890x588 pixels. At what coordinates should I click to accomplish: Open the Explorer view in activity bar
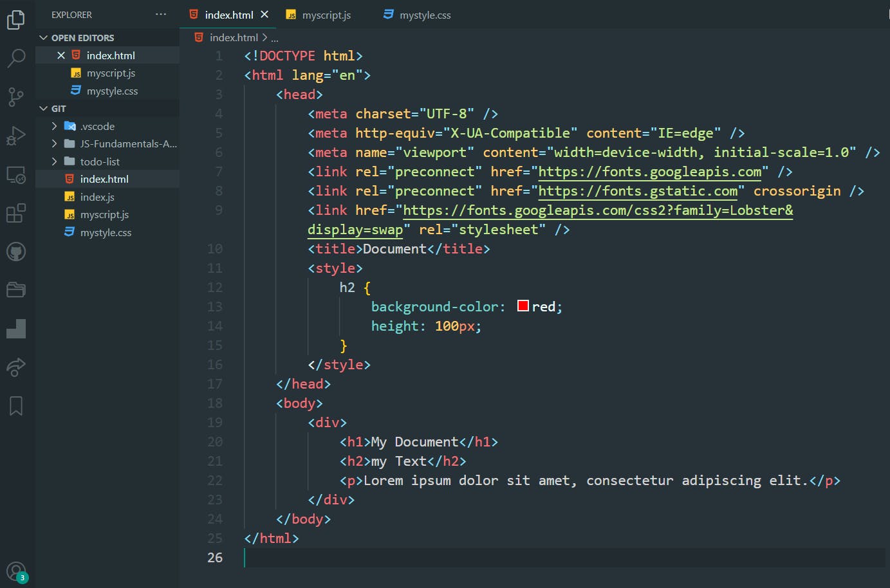15,19
